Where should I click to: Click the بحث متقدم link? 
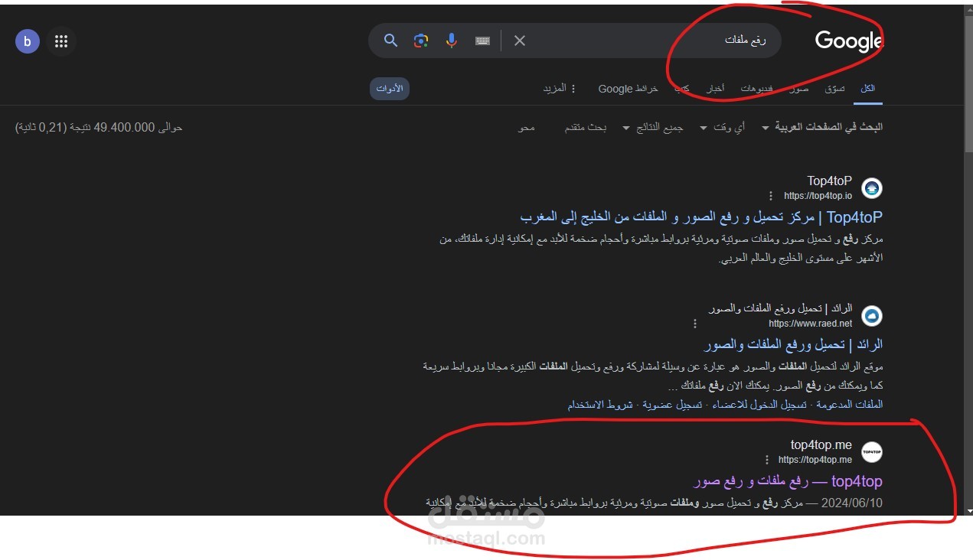click(x=586, y=127)
